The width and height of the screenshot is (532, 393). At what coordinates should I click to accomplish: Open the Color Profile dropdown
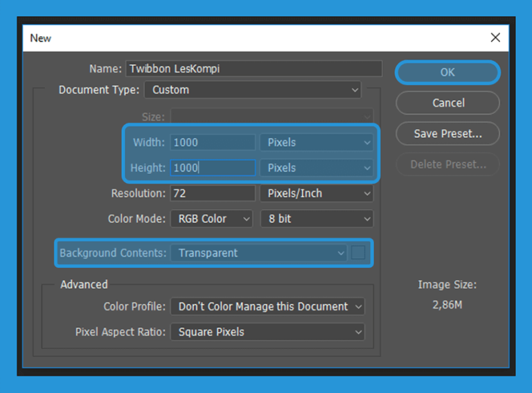[267, 307]
